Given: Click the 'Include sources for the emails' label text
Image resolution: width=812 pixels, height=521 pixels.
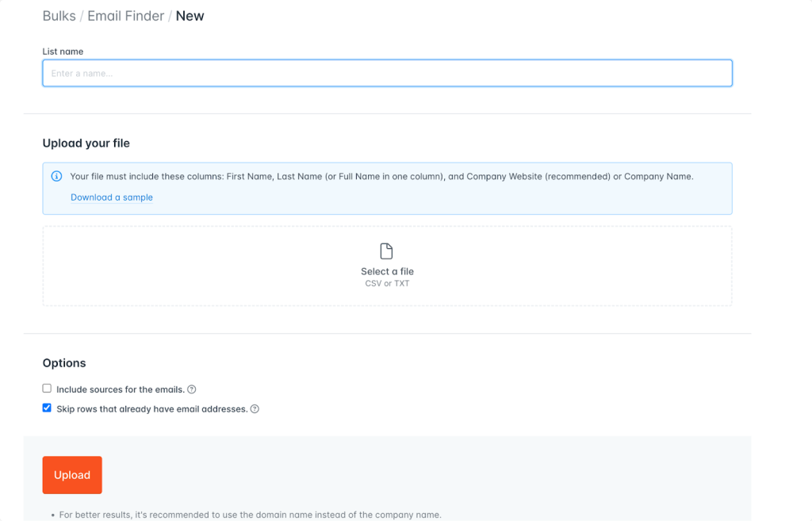Looking at the screenshot, I should click(120, 389).
